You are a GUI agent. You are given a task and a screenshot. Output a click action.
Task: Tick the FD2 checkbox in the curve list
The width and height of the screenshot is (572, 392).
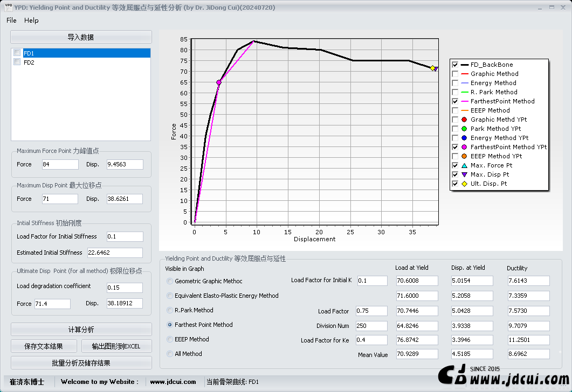click(x=17, y=62)
